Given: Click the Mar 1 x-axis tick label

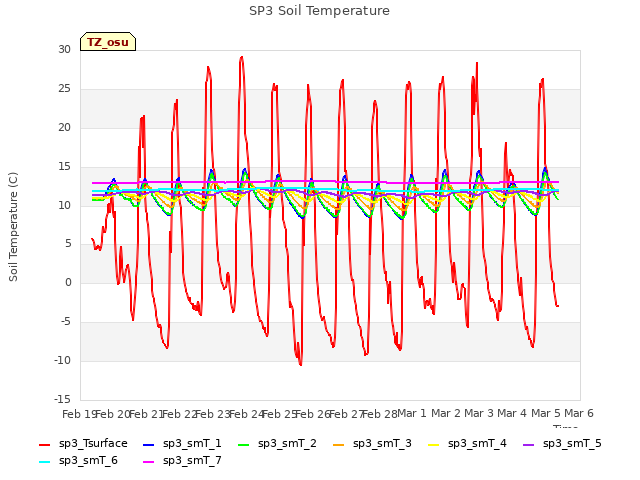Looking at the screenshot, I should (x=411, y=413).
